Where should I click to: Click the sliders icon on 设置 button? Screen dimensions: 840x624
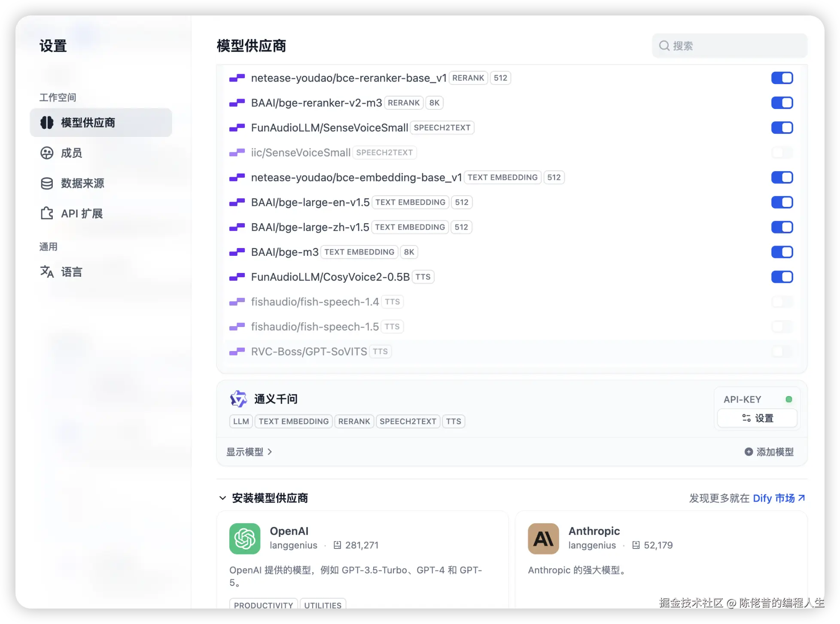pos(746,418)
